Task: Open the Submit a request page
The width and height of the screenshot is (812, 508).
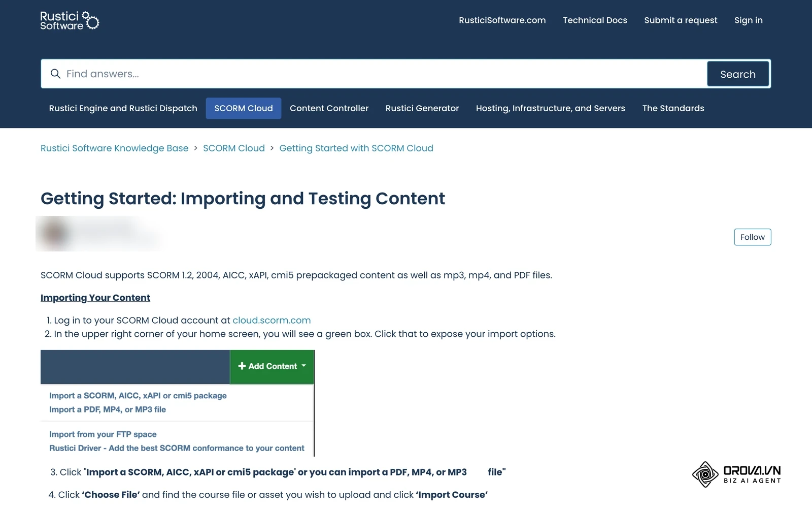Action: point(681,20)
